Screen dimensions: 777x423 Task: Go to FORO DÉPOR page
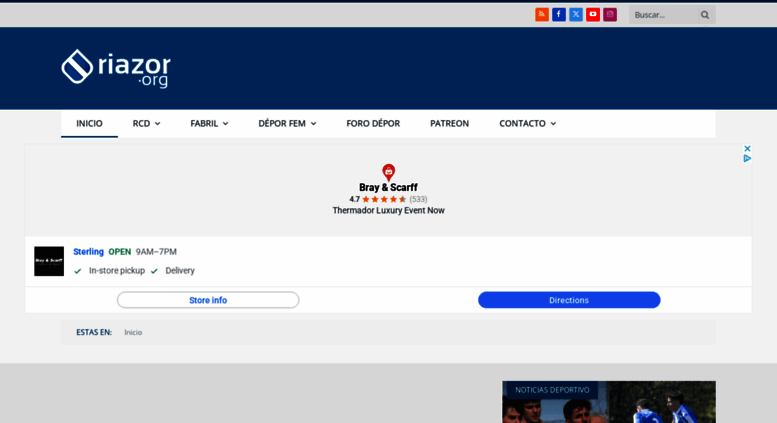click(x=373, y=123)
